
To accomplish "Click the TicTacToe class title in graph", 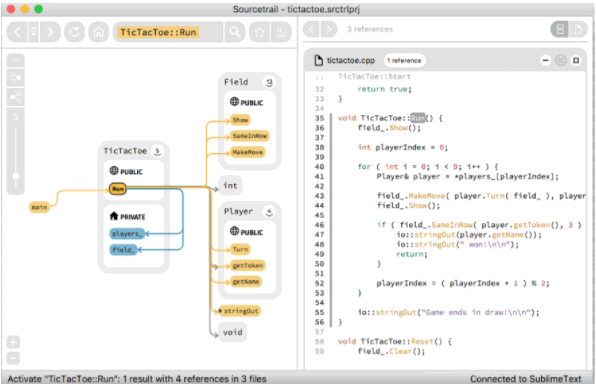I will 125,151.
